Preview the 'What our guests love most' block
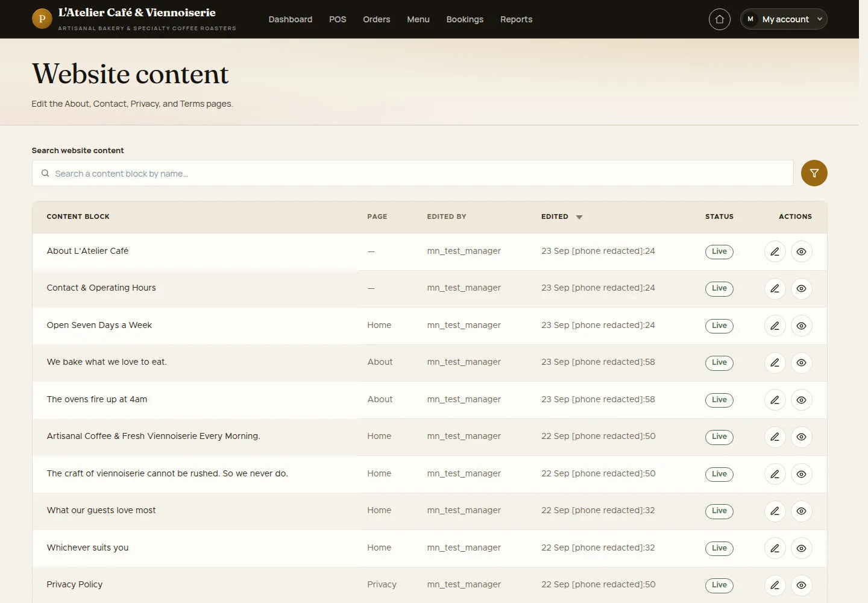Viewport: 868px width, 603px height. click(801, 511)
